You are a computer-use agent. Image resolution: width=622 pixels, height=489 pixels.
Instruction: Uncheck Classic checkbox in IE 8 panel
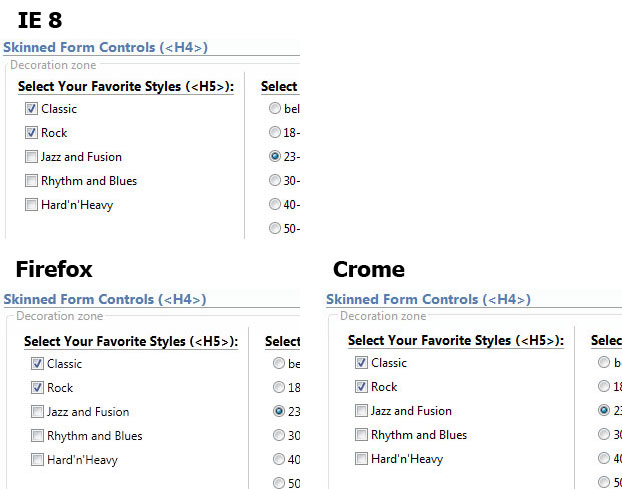click(x=32, y=109)
